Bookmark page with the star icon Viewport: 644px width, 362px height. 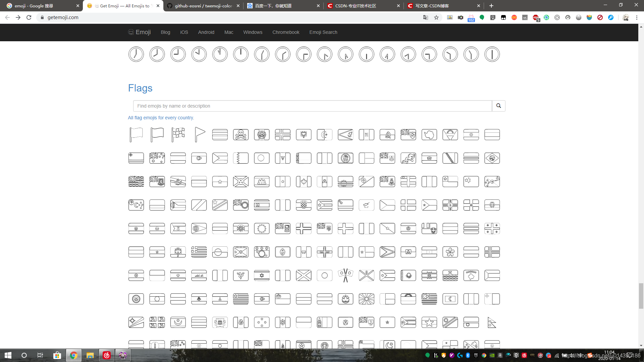click(436, 17)
